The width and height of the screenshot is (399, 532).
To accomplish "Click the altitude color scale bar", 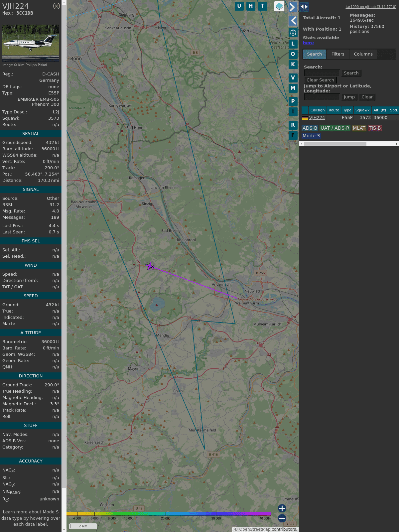I will coord(169,514).
